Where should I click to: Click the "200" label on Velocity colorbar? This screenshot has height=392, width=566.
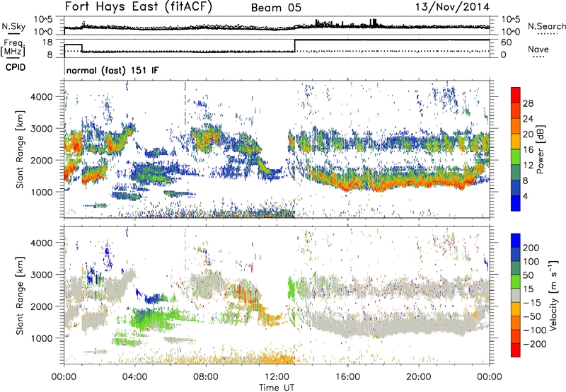point(531,248)
